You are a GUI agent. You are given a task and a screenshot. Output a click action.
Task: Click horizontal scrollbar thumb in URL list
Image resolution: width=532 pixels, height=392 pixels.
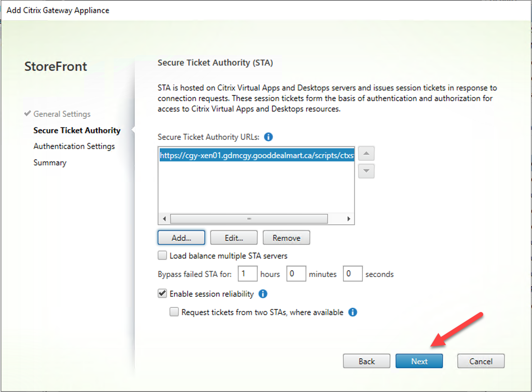[249, 219]
